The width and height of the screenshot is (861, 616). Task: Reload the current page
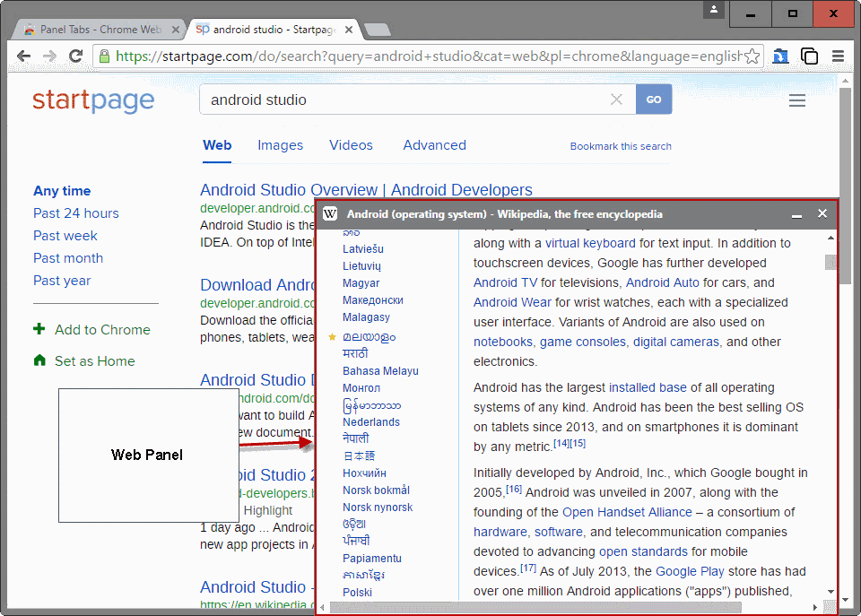pos(75,56)
